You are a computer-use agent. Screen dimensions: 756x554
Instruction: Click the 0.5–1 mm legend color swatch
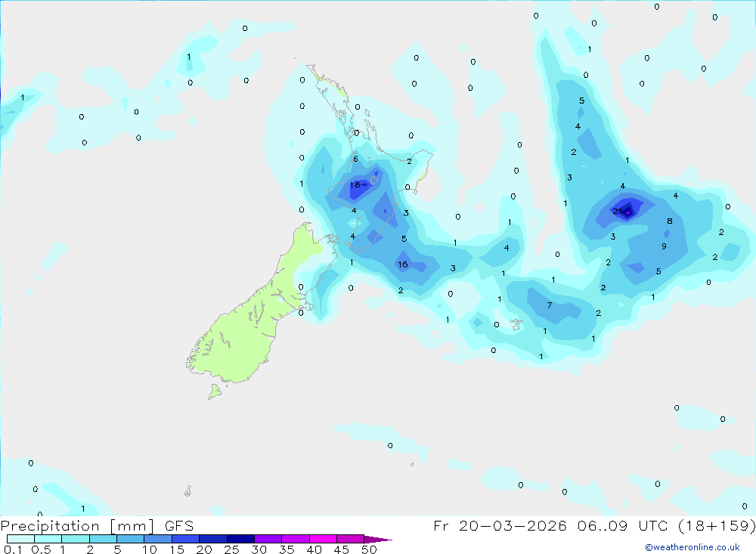click(x=48, y=539)
